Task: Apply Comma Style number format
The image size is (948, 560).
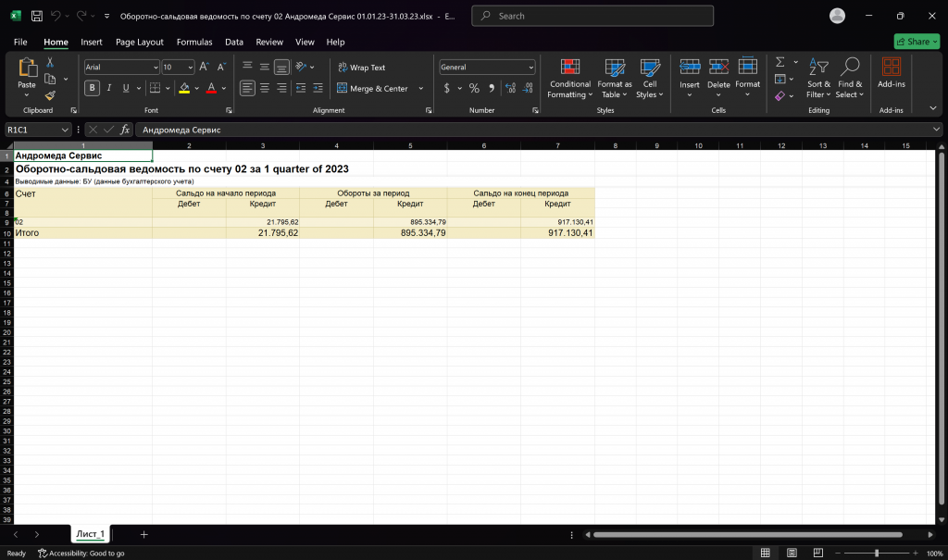Action: (x=492, y=88)
